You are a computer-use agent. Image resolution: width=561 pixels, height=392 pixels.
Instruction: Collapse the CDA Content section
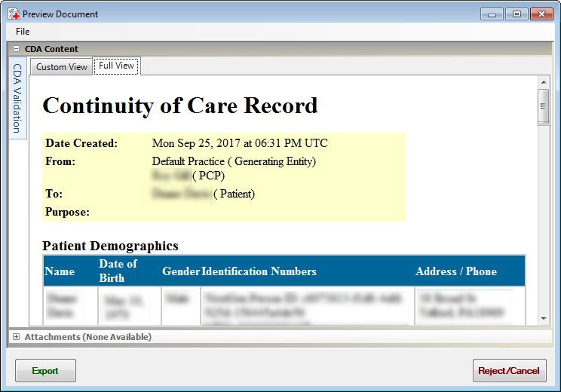pyautogui.click(x=16, y=49)
